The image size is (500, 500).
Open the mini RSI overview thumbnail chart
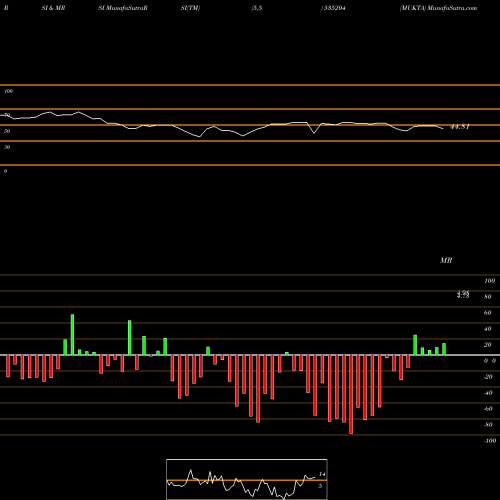tap(247, 479)
